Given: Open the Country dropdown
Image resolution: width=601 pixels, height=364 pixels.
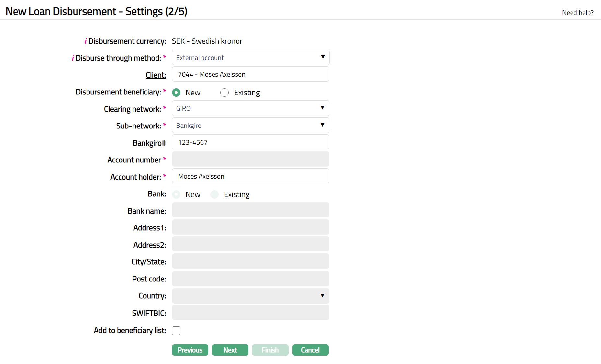Looking at the screenshot, I should click(x=250, y=296).
